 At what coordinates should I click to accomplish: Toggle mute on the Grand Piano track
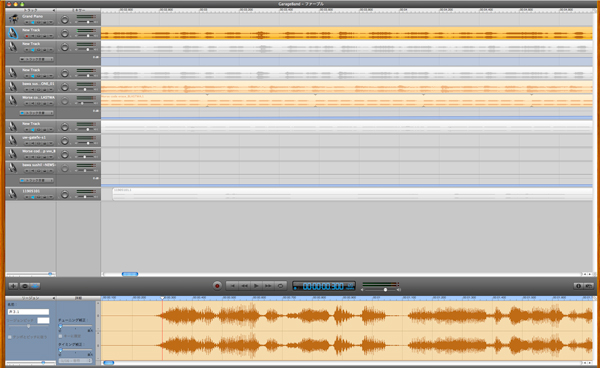click(x=33, y=23)
